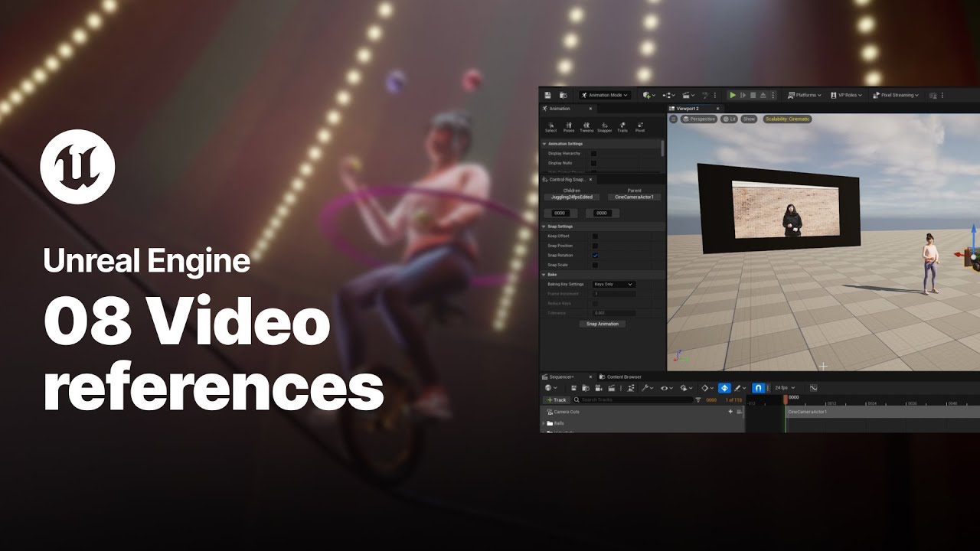Click the Browse content icon next to Save
Viewport: 980px width, 551px height.
point(563,95)
